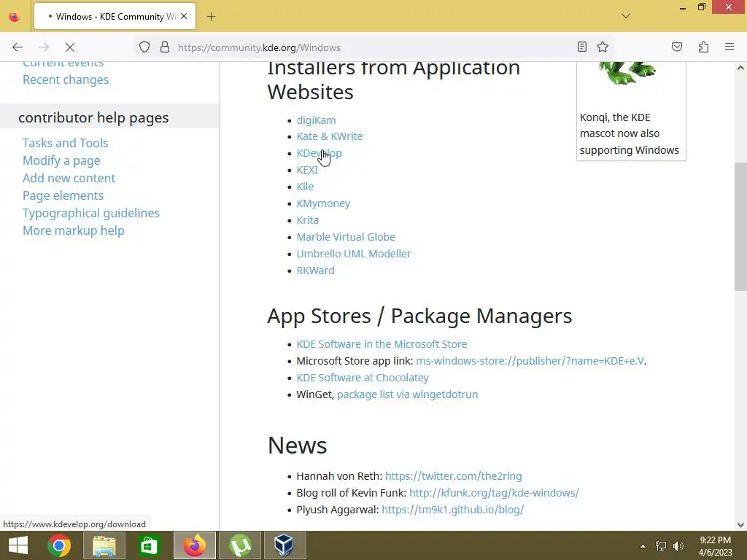747x560 pixels.
Task: Click the scrollbar up arrow
Action: (x=740, y=68)
